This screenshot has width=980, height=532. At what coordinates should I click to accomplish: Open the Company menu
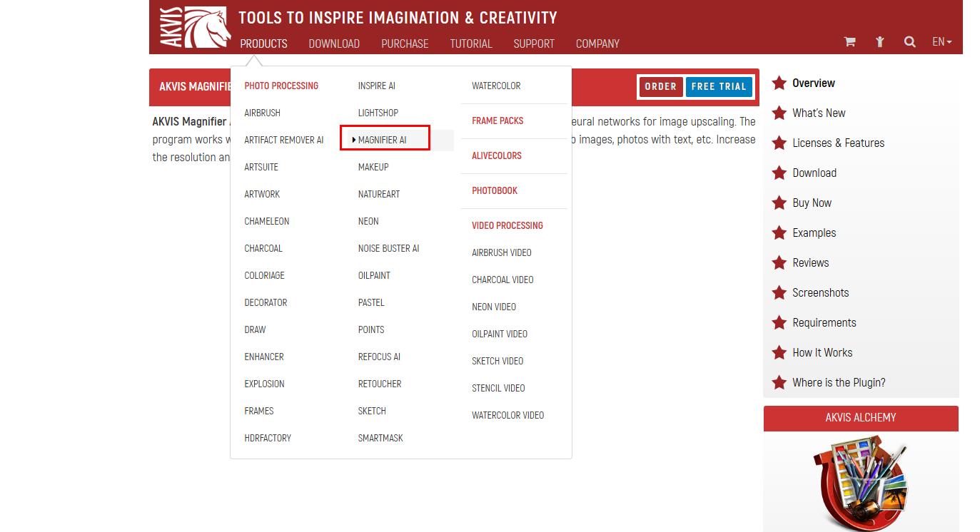[597, 44]
